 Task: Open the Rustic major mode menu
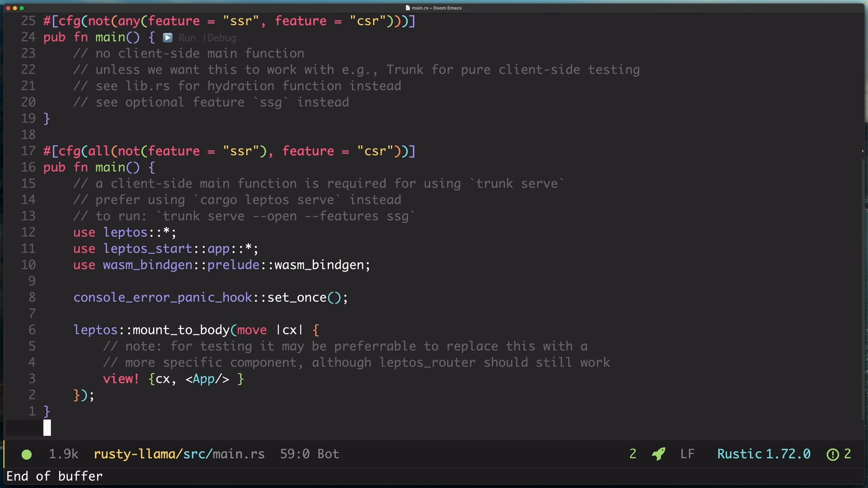click(x=739, y=454)
